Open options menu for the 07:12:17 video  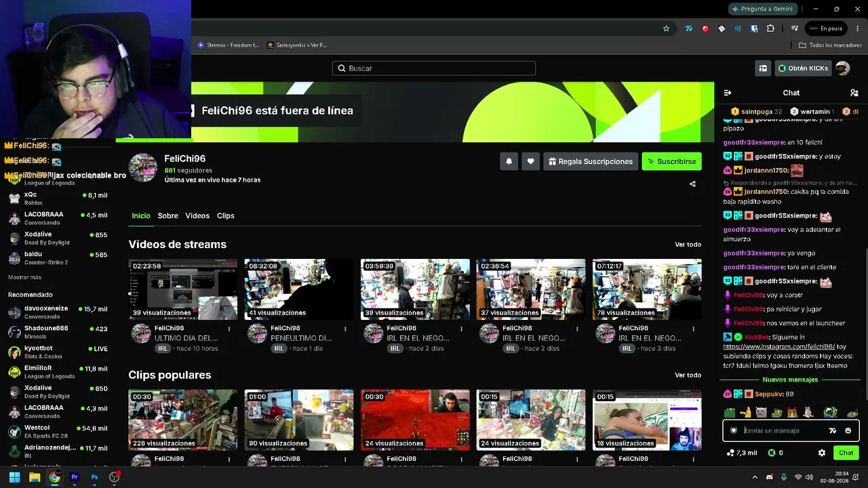tap(693, 329)
